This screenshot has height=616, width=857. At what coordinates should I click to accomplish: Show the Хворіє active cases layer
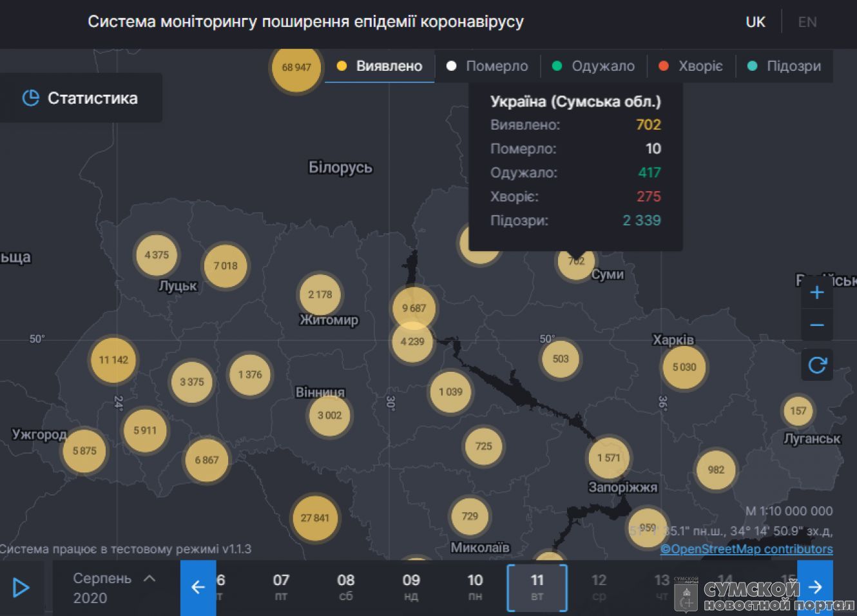click(691, 66)
